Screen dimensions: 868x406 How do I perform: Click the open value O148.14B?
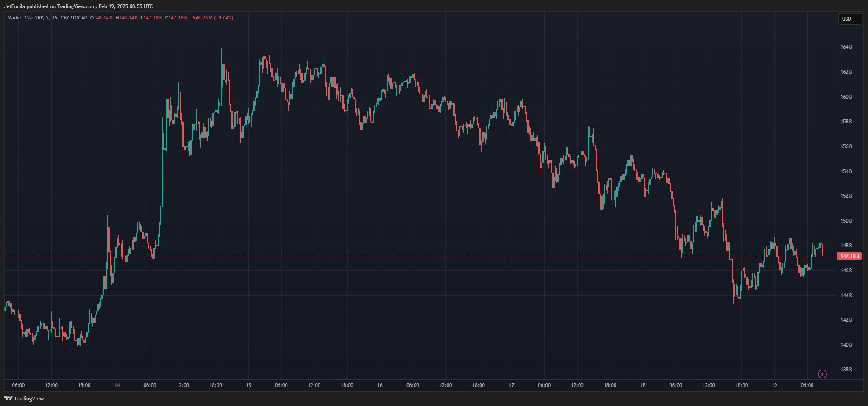pyautogui.click(x=101, y=18)
